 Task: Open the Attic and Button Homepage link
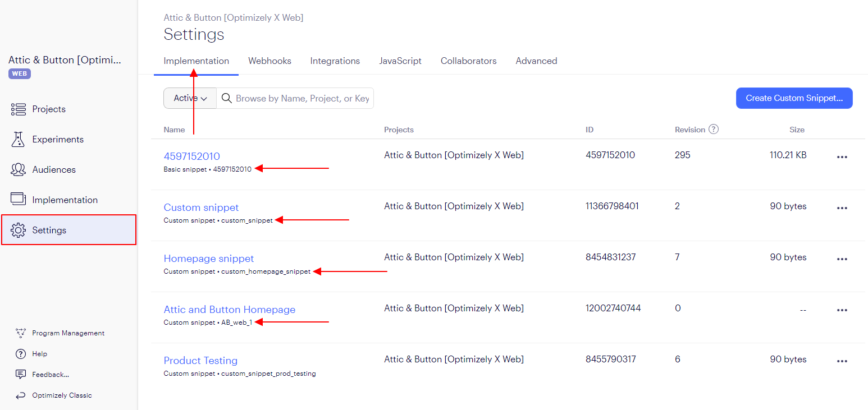[229, 310]
